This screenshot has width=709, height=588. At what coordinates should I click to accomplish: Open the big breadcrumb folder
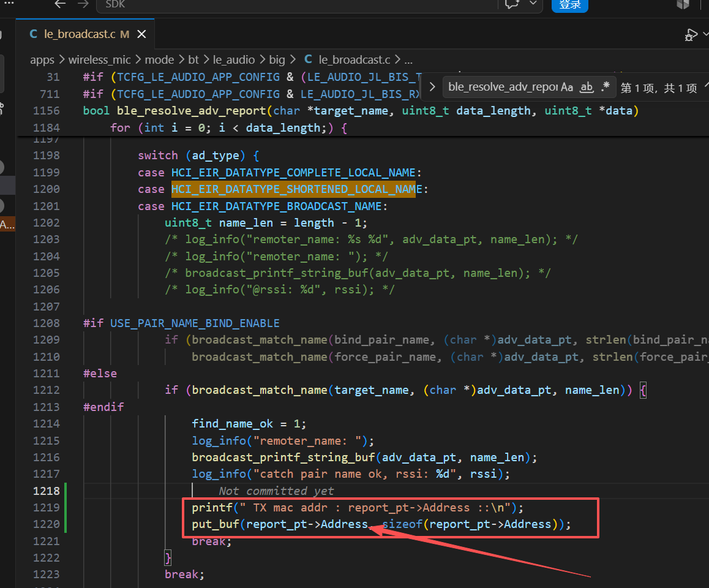(277, 59)
